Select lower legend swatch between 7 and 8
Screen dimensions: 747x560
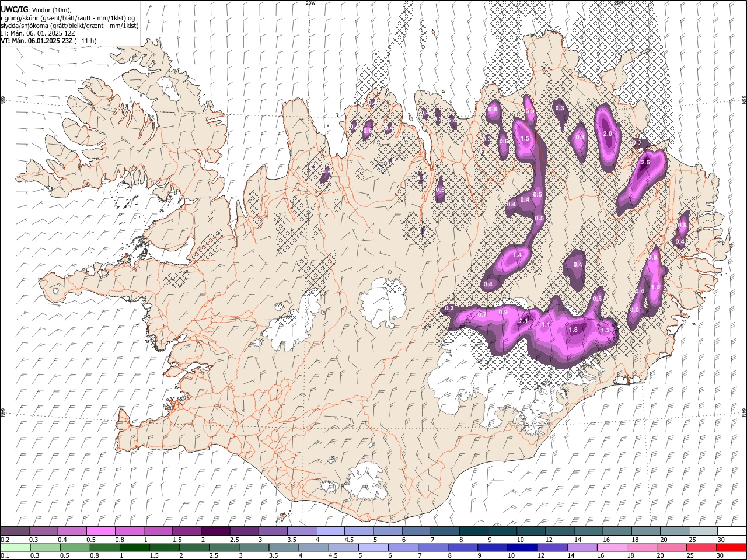pos(432,547)
